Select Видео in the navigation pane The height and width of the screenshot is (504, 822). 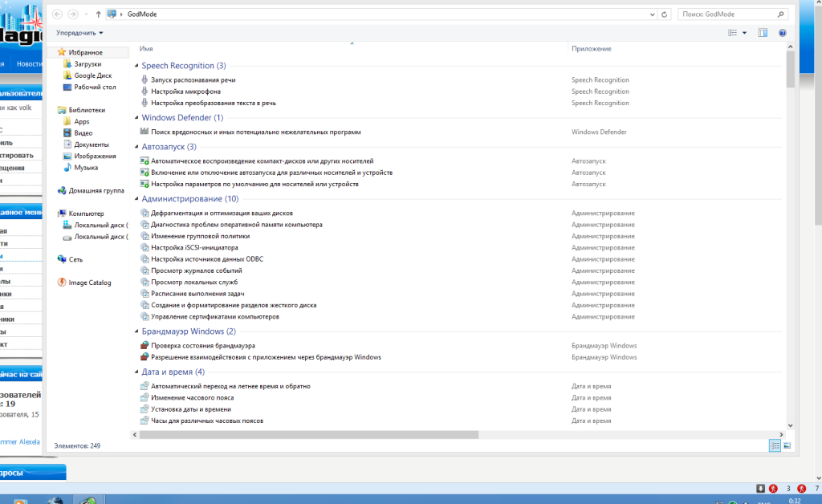(83, 132)
